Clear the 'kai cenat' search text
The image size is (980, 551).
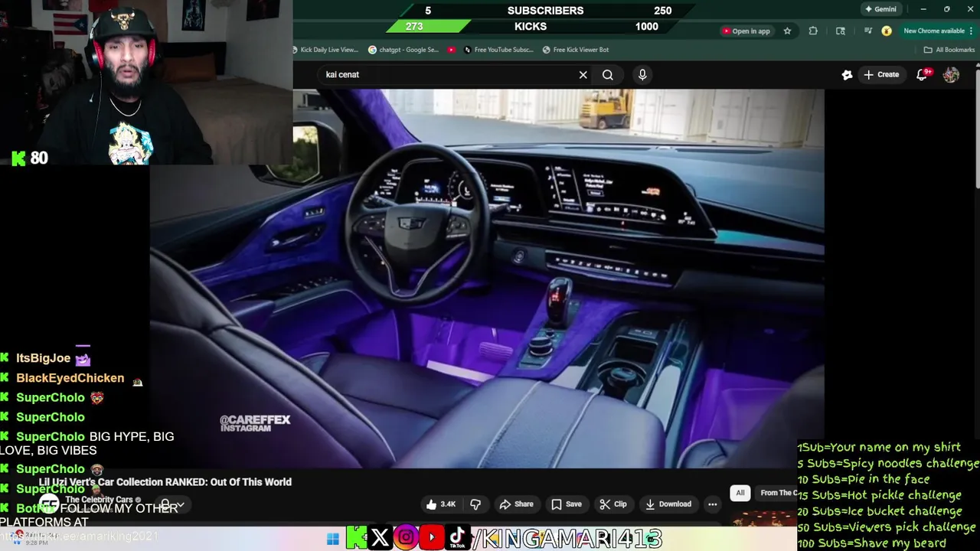[583, 74]
